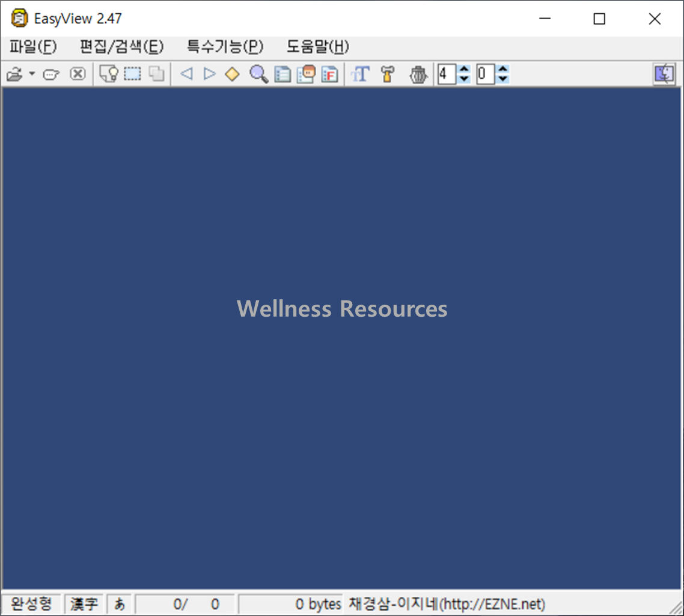Screen dimensions: 684x616
Task: Increase the spinner showing 0
Action: pyautogui.click(x=503, y=69)
